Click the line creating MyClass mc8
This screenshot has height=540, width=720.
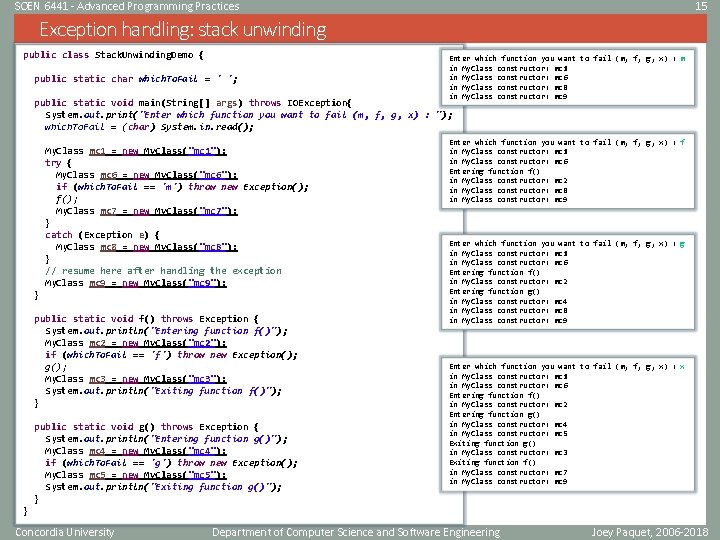pos(146,247)
